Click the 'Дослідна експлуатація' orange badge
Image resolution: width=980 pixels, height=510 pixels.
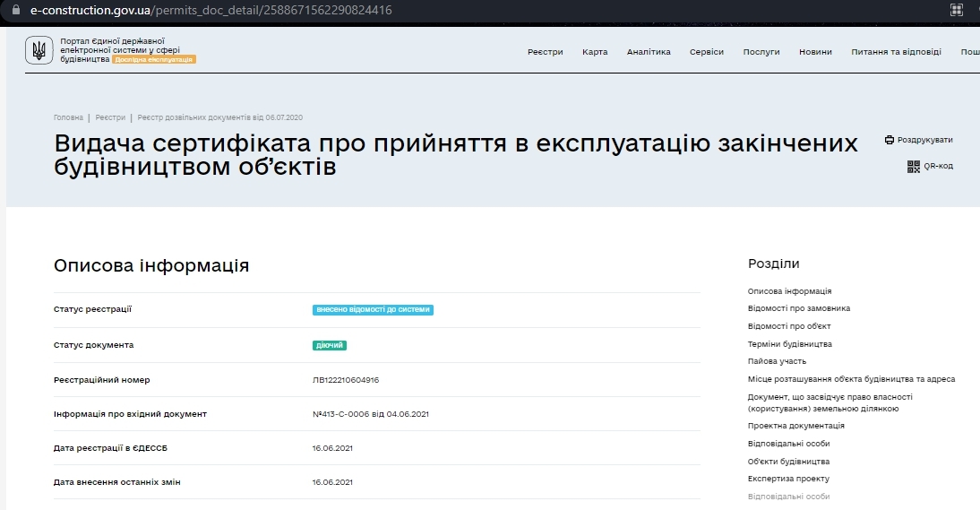pyautogui.click(x=154, y=59)
